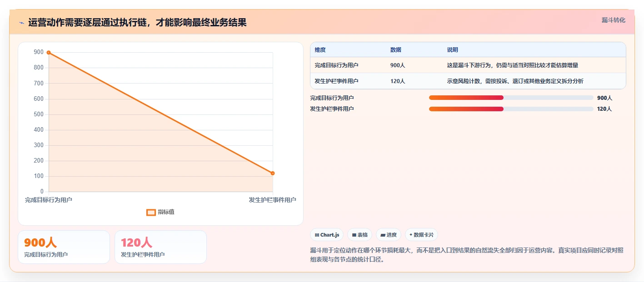Click progress bar for 完成目标行为用户

coord(511,98)
